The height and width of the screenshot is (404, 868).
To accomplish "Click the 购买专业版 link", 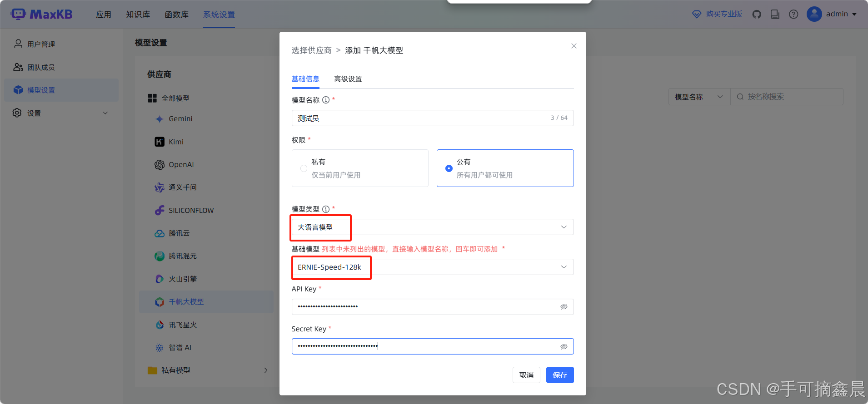I will (x=724, y=14).
